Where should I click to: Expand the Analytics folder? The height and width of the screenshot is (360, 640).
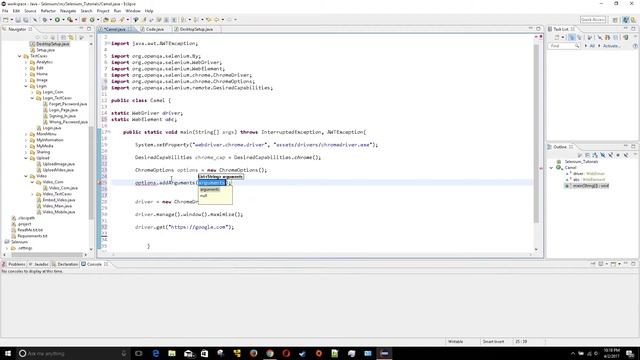pyautogui.click(x=26, y=62)
